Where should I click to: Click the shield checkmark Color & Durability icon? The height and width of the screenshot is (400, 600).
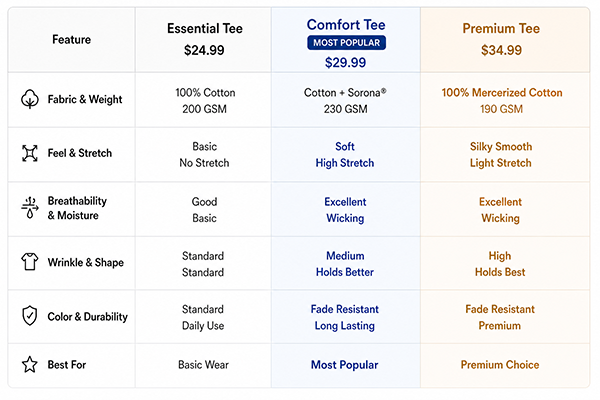click(x=29, y=316)
